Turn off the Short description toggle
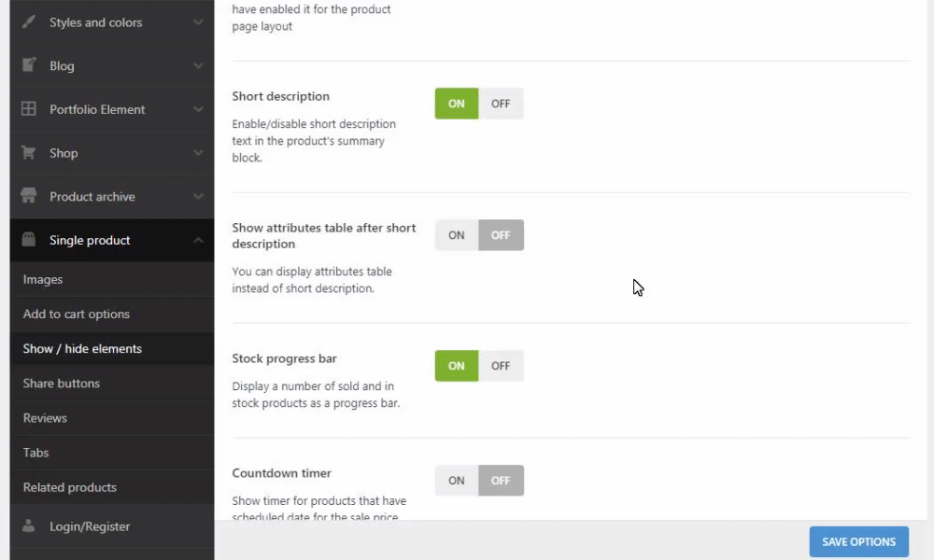Screen dimensions: 934x560 [x=501, y=104]
